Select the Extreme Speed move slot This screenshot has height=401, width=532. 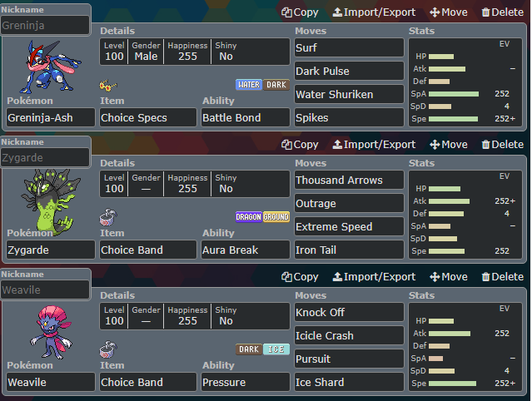point(349,226)
